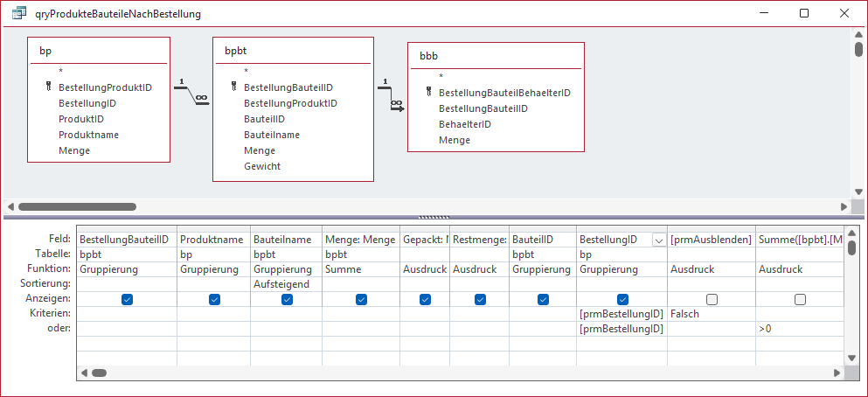Click the horizontal scrollbar thumb in table pane

point(77,207)
